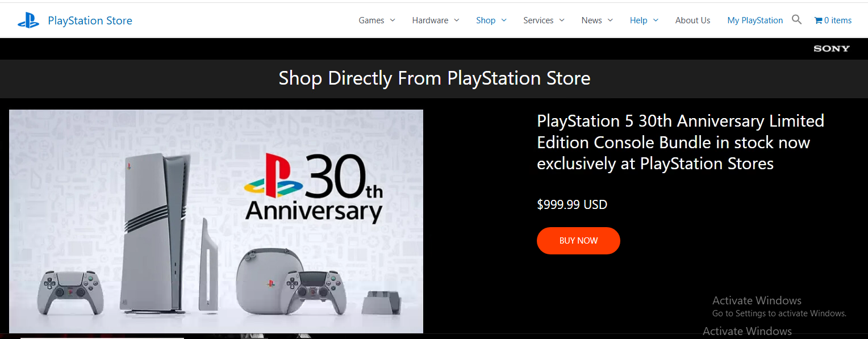Expand the Hardware dropdown chevron
This screenshot has width=868, height=339.
pos(456,20)
